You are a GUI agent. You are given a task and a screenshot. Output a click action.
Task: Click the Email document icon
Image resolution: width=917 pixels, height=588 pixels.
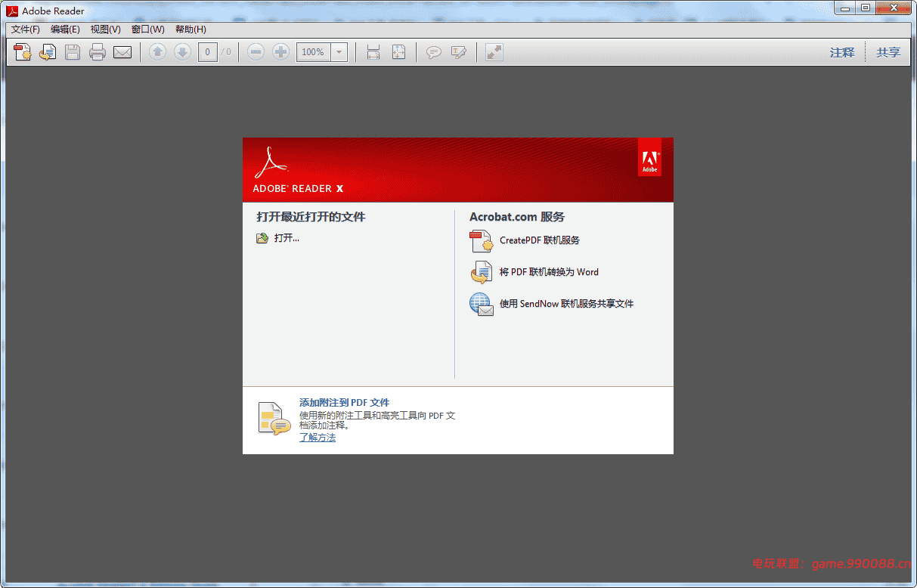pos(122,51)
